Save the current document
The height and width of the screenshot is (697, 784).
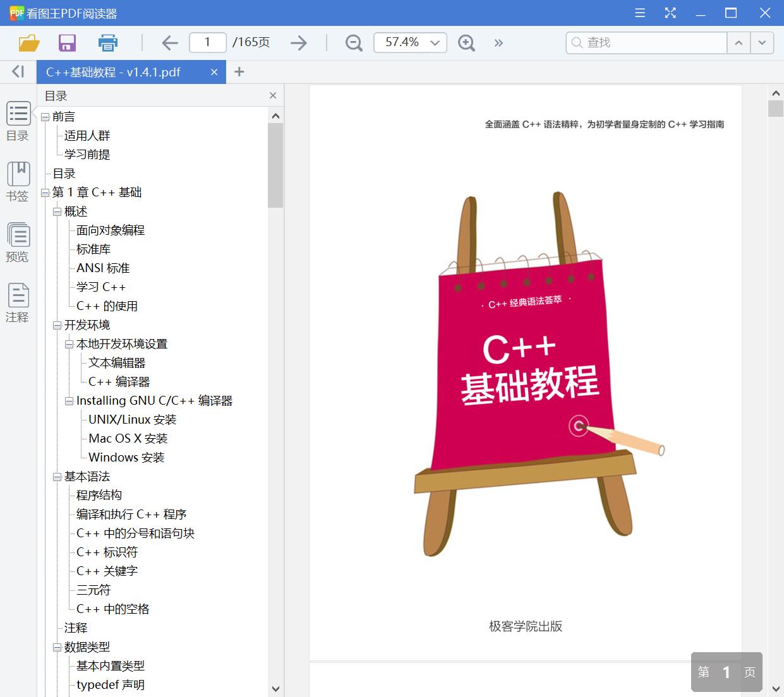tap(67, 42)
